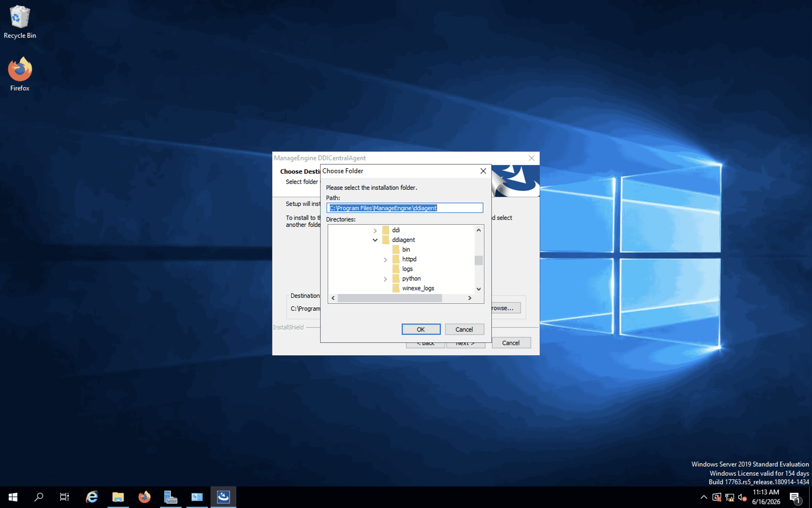
Task: Confirm folder choice with OK
Action: tap(421, 330)
